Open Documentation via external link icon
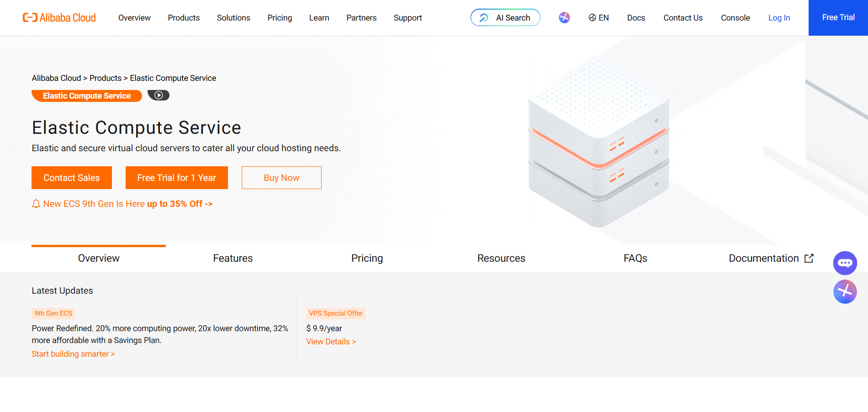This screenshot has width=868, height=412. [x=809, y=258]
